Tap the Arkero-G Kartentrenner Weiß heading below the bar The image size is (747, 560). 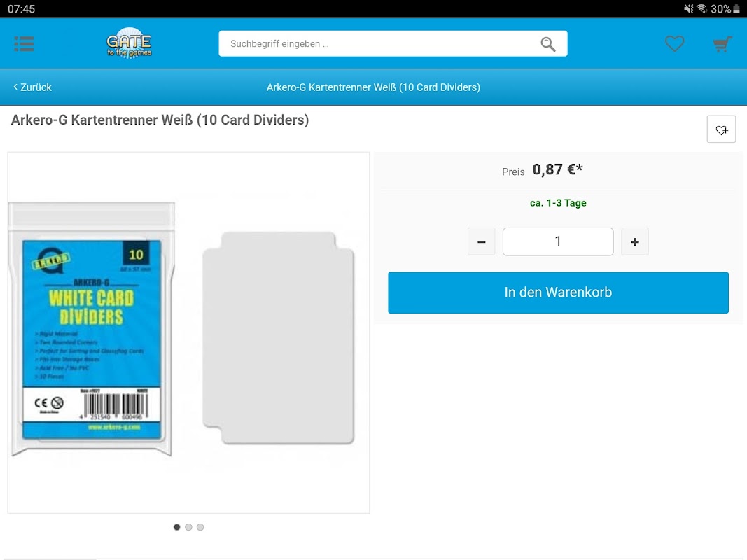click(x=160, y=120)
